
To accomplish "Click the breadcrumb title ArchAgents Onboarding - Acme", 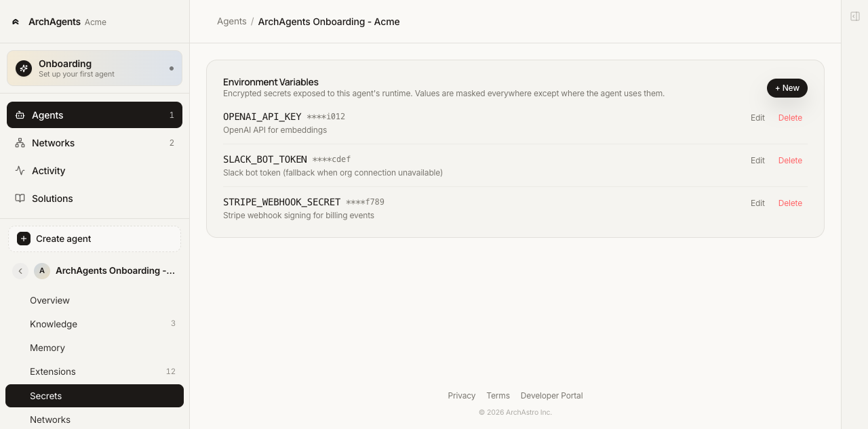I will pos(329,22).
